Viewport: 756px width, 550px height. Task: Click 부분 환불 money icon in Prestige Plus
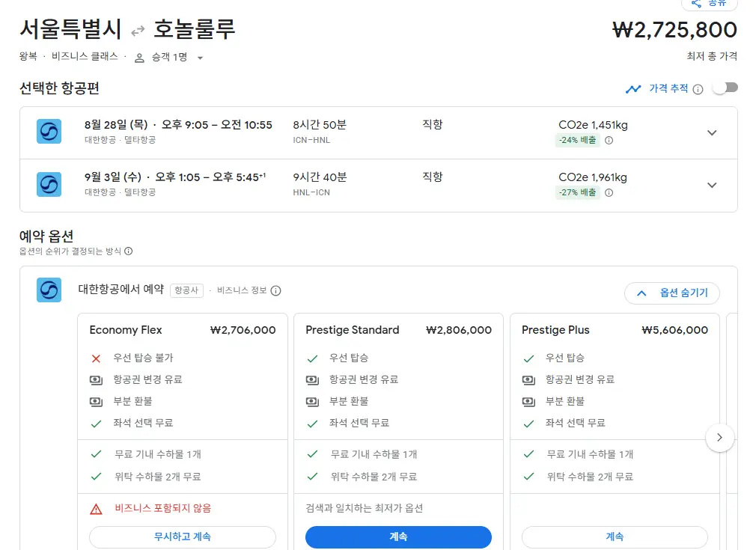(x=528, y=402)
